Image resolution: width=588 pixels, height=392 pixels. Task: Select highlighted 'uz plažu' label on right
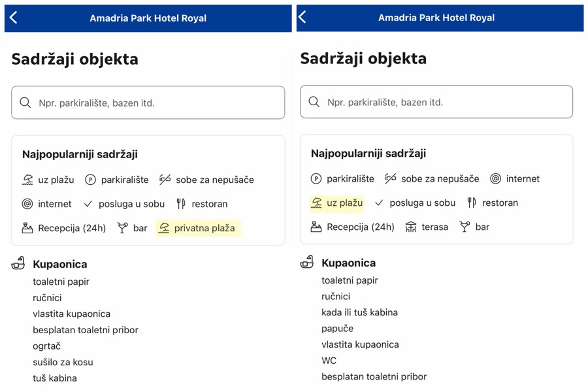344,203
